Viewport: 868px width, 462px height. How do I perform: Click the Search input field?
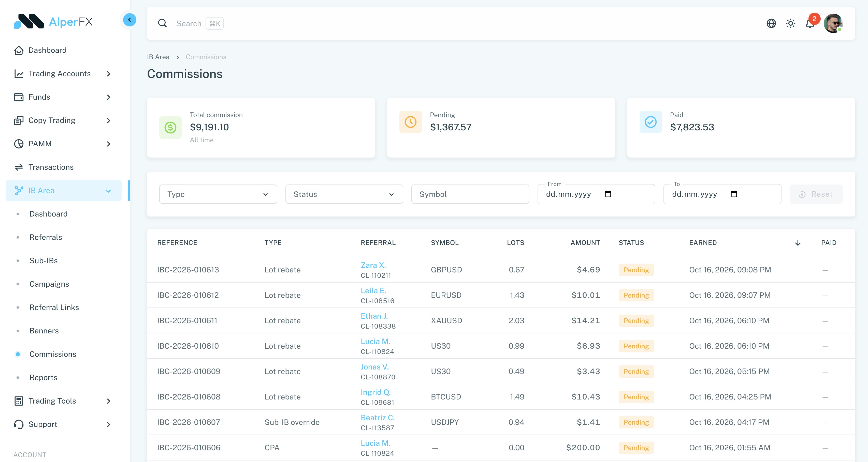189,24
